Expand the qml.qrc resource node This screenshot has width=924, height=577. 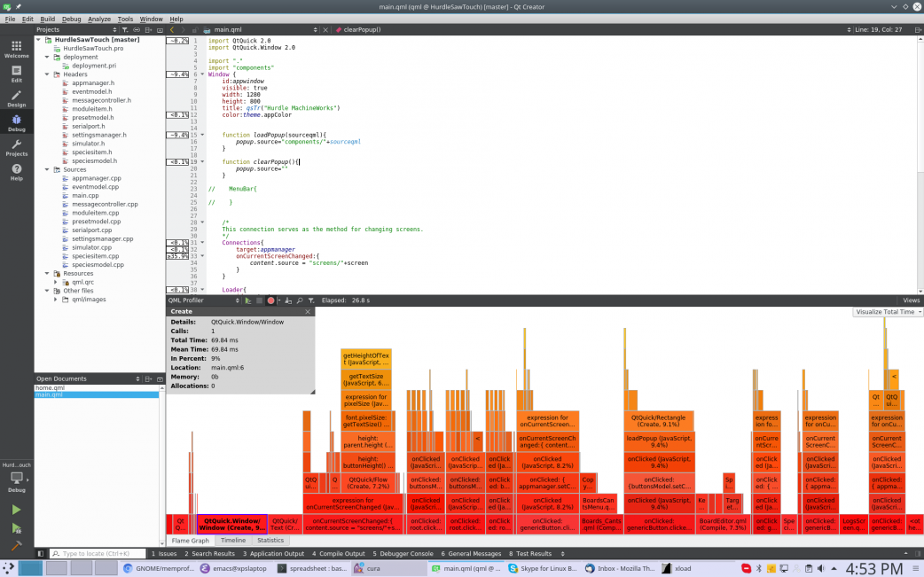point(56,282)
